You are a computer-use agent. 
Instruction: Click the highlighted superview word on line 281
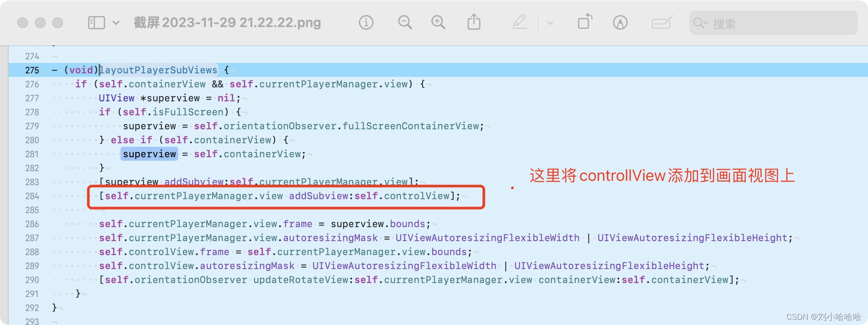[x=149, y=154]
